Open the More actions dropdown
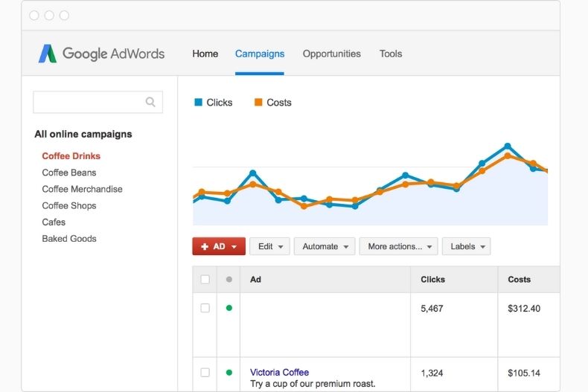Screen dimensions: 588x392 point(399,246)
